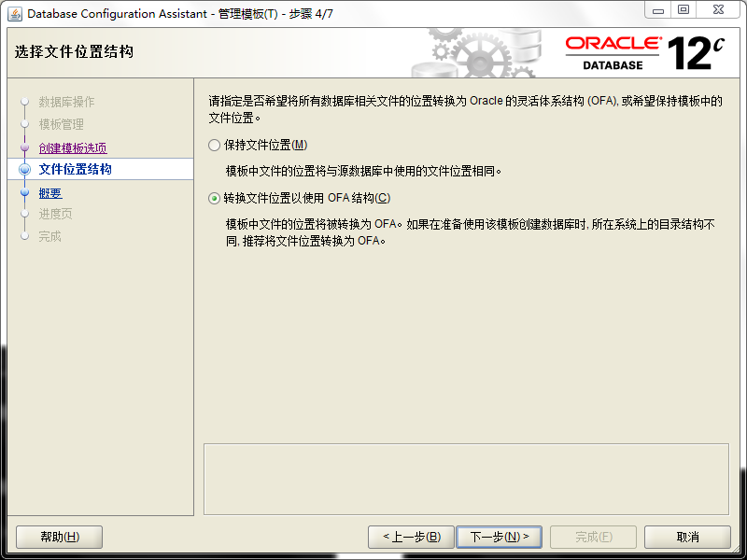747x560 pixels.
Task: Click the 进度页 step label
Action: [x=56, y=214]
